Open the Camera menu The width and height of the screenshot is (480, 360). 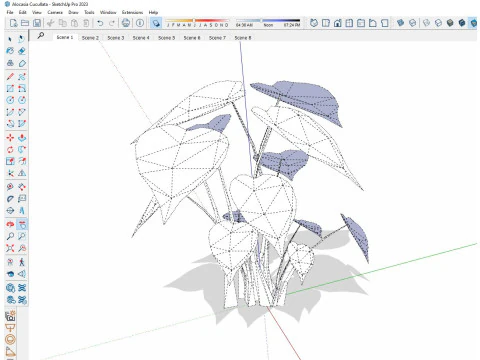point(55,12)
